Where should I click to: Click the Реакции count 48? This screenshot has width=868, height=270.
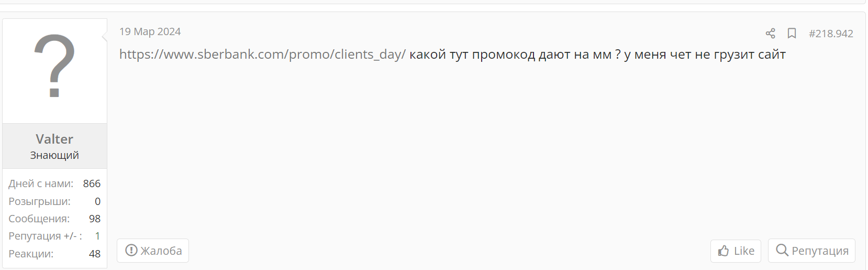pos(95,254)
